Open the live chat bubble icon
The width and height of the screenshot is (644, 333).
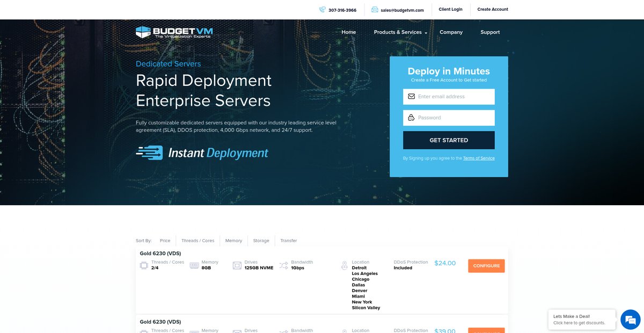[630, 320]
